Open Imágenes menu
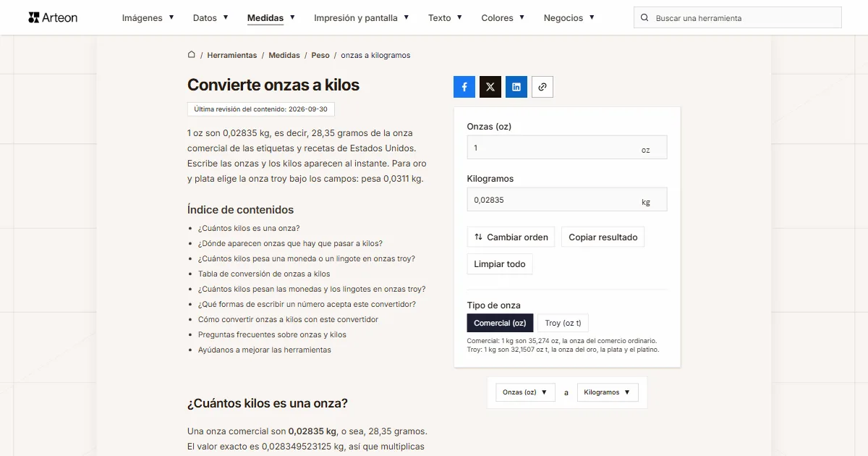This screenshot has width=868, height=456. pos(148,18)
